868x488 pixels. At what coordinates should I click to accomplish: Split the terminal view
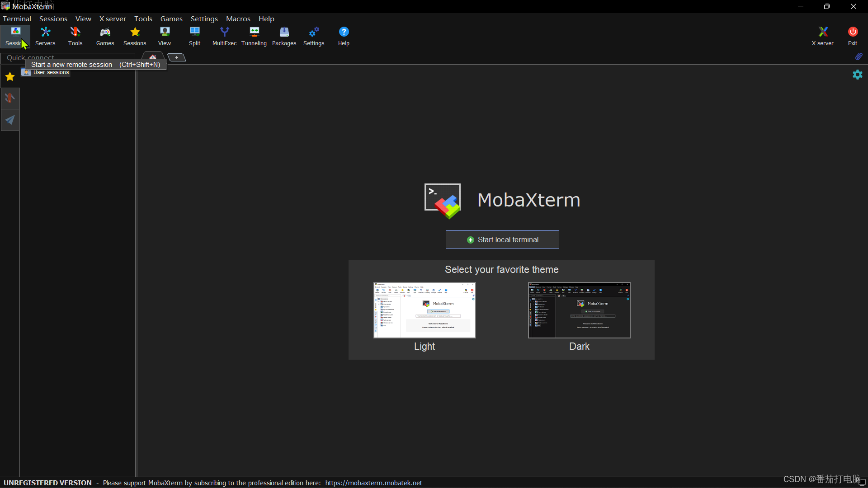tap(194, 36)
